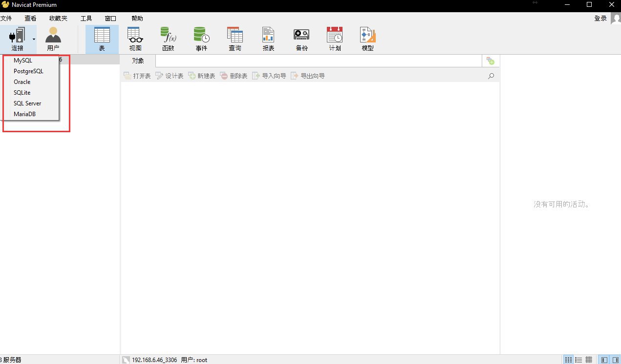This screenshot has width=621, height=364.
Task: Choose MySQL from the connection dropdown
Action: tap(23, 61)
